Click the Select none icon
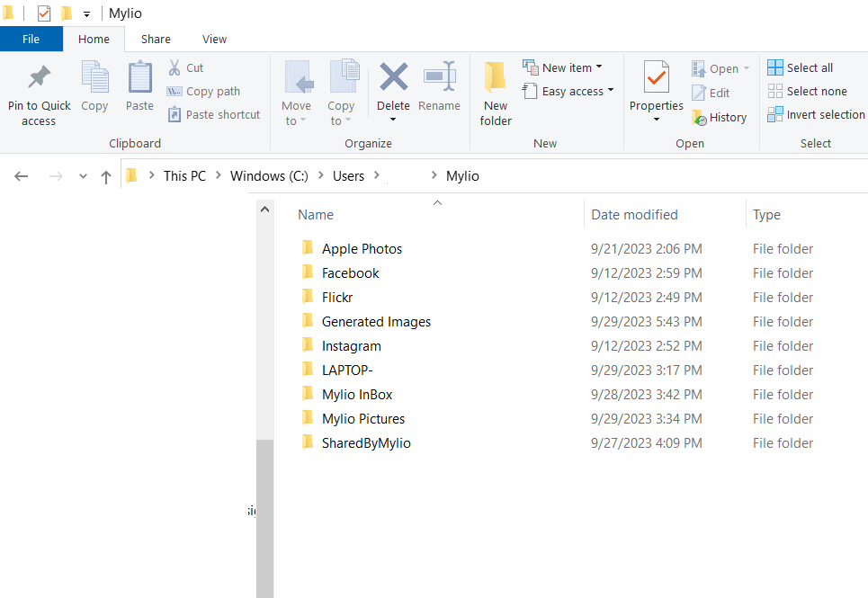This screenshot has height=598, width=868. coord(775,92)
